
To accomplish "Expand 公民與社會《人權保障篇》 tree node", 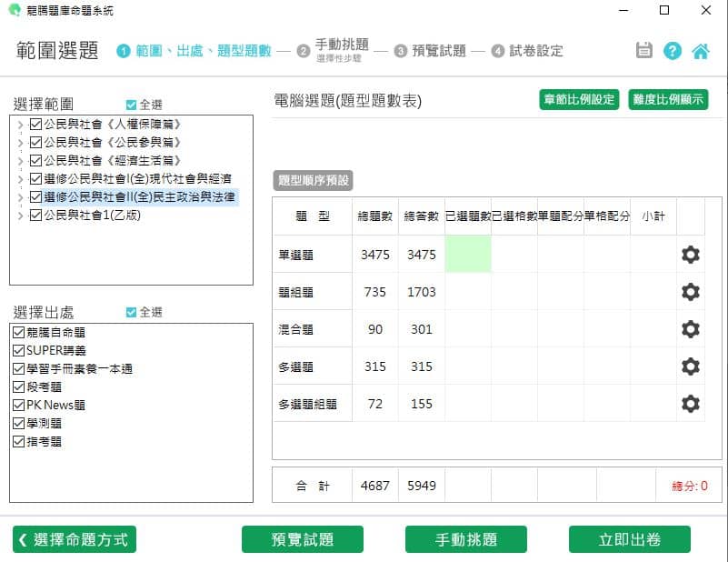I will point(20,125).
